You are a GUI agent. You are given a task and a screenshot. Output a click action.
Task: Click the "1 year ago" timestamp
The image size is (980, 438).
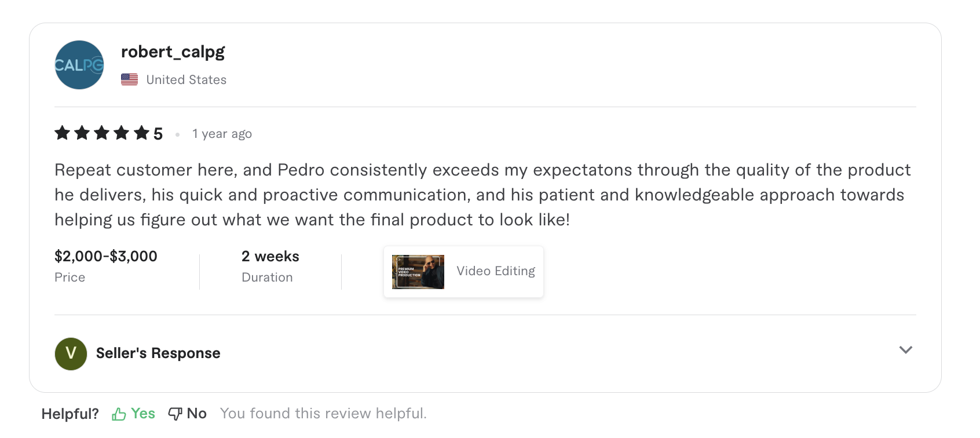coord(222,134)
